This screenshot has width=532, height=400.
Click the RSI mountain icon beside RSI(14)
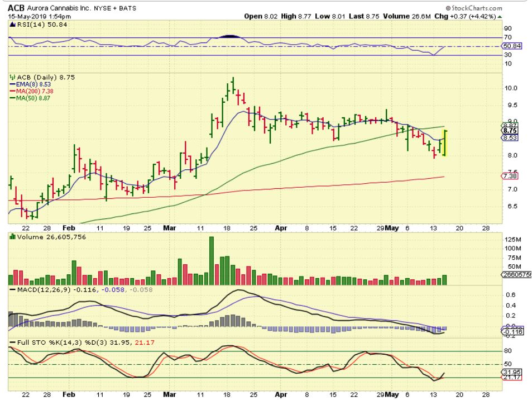tap(12, 25)
